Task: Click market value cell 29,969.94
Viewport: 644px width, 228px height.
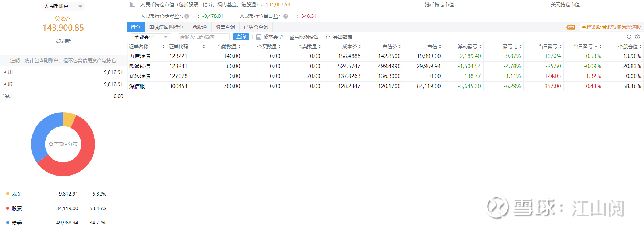Action: pos(429,66)
